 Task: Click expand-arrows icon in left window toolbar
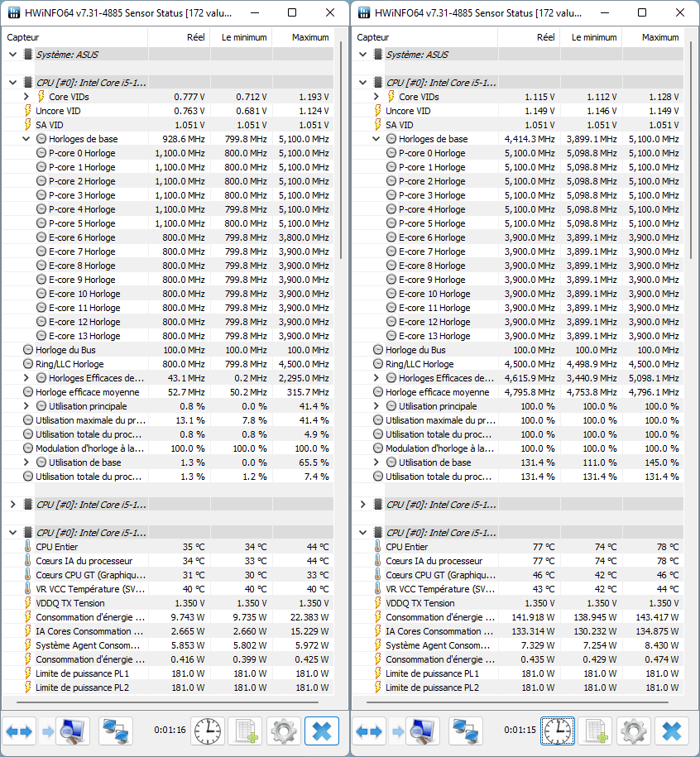tap(18, 731)
